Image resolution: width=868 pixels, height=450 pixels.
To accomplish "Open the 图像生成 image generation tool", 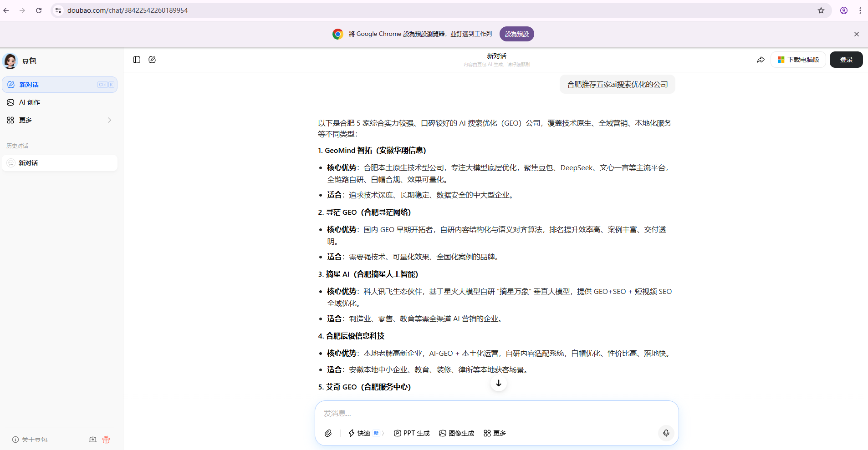I will tap(456, 433).
